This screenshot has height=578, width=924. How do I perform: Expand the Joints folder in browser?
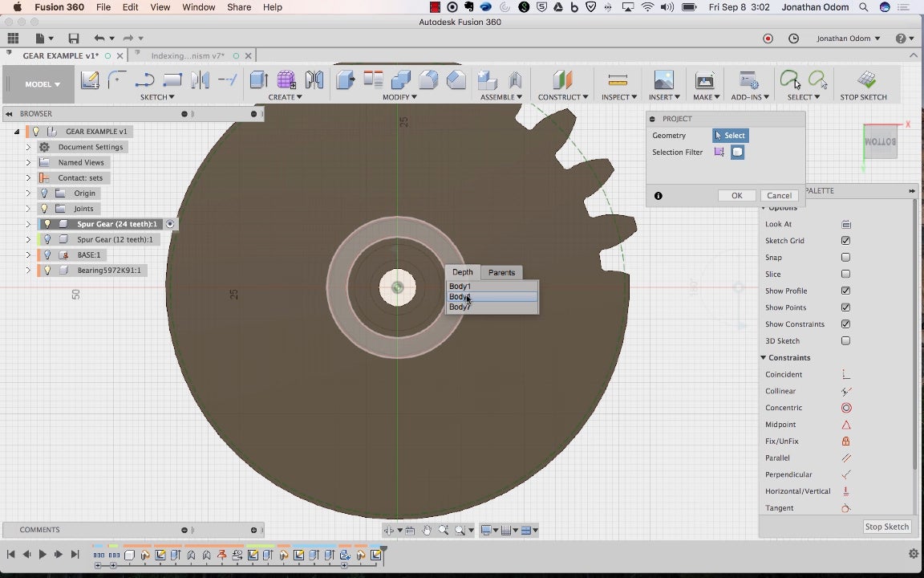[x=28, y=209]
